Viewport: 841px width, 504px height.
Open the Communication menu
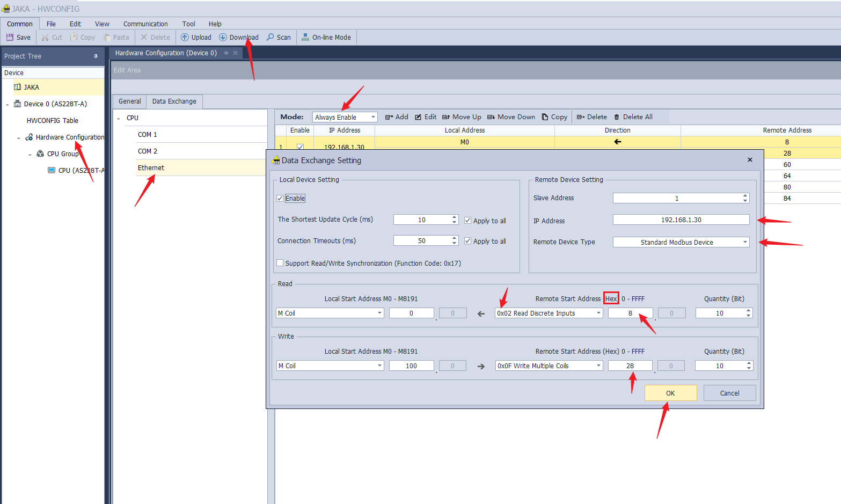[145, 24]
